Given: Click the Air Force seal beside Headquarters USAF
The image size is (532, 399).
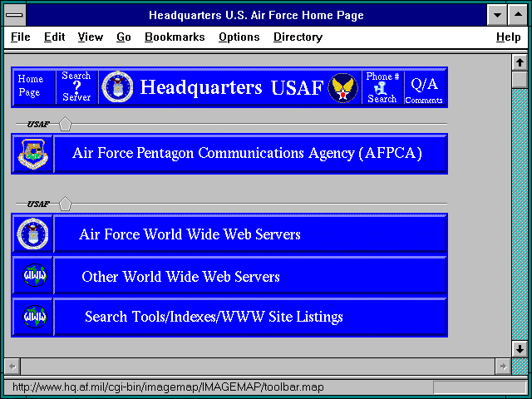Looking at the screenshot, I should coord(118,86).
